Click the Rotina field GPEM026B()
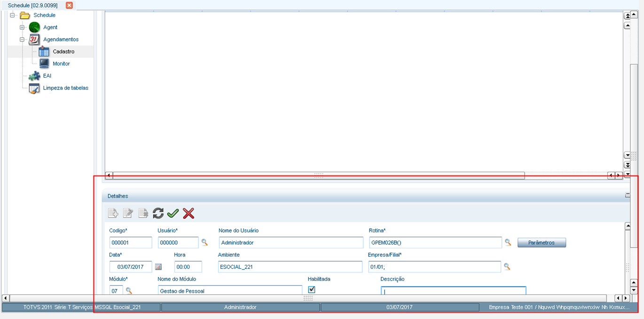The height and width of the screenshot is (319, 644). click(435, 242)
